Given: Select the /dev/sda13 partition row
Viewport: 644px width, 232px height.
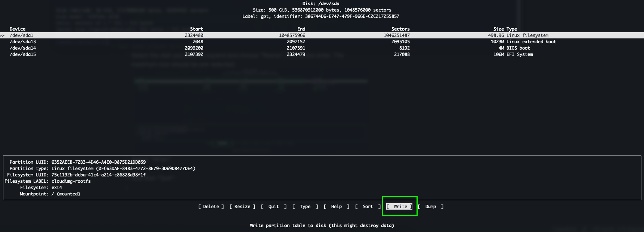Looking at the screenshot, I should [23, 42].
